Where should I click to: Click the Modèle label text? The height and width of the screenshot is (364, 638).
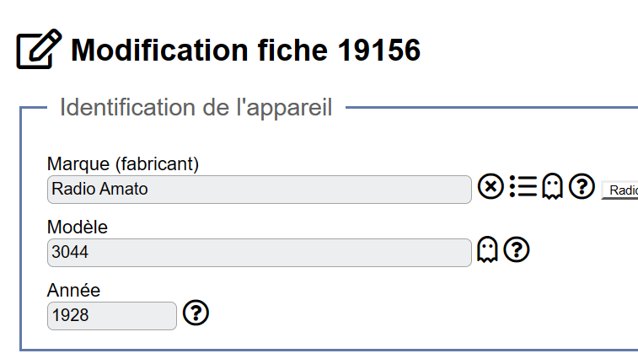pos(78,227)
